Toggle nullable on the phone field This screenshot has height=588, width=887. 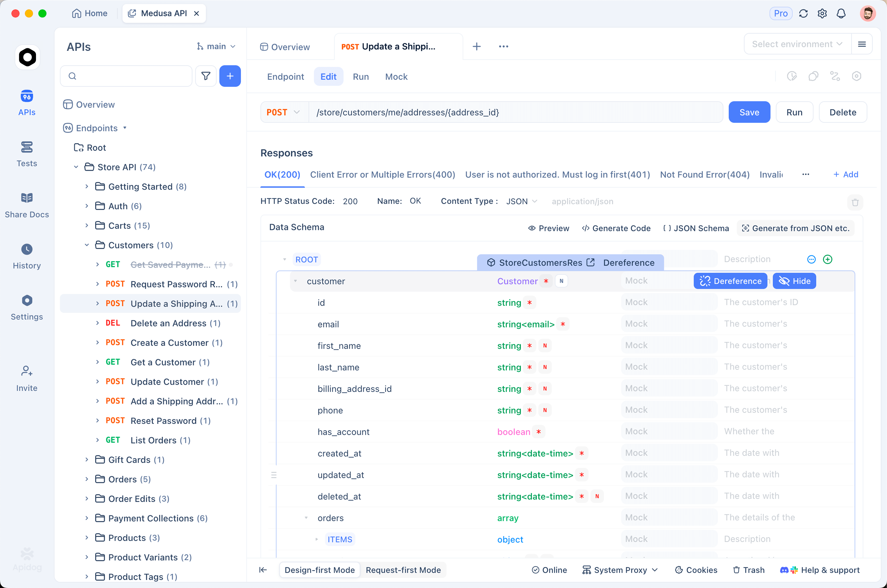(x=545, y=410)
